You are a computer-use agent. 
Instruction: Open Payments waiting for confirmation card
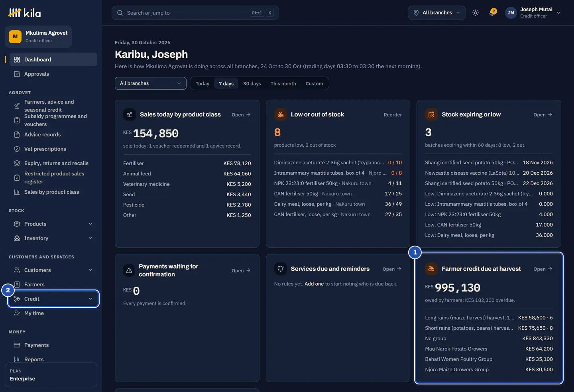coord(241,271)
